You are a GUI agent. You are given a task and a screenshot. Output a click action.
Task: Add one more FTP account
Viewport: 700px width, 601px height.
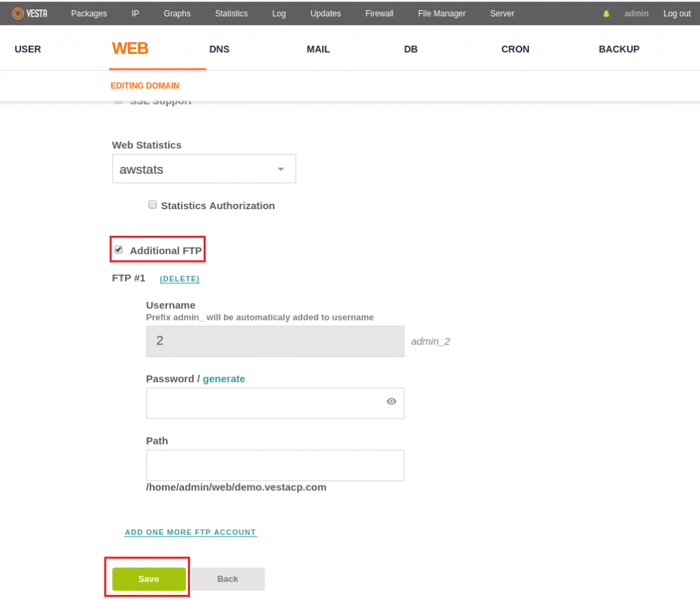(x=190, y=532)
